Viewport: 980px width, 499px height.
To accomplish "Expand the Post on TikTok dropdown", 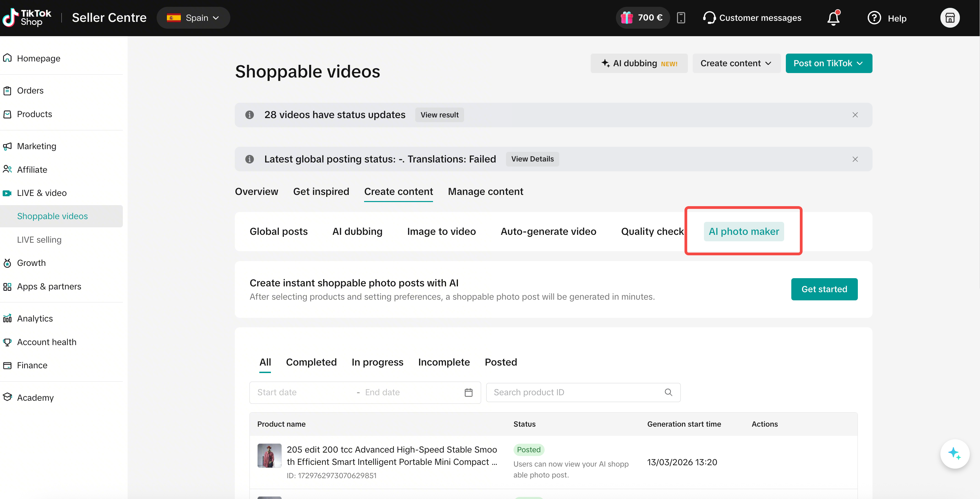I will tap(828, 63).
